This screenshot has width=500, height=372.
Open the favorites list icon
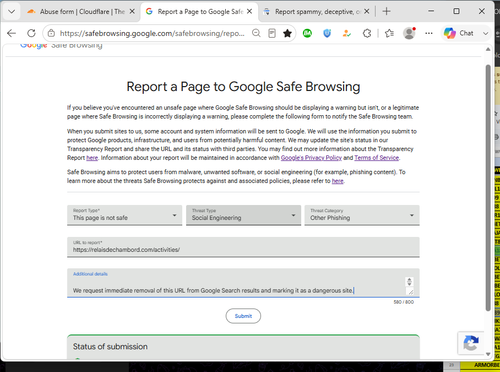(389, 33)
